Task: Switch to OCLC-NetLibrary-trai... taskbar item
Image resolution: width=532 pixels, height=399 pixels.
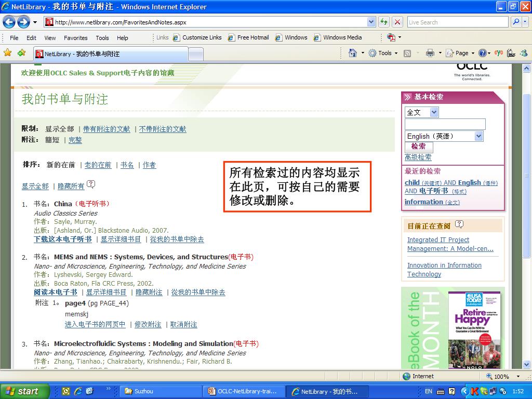Action: click(x=244, y=391)
